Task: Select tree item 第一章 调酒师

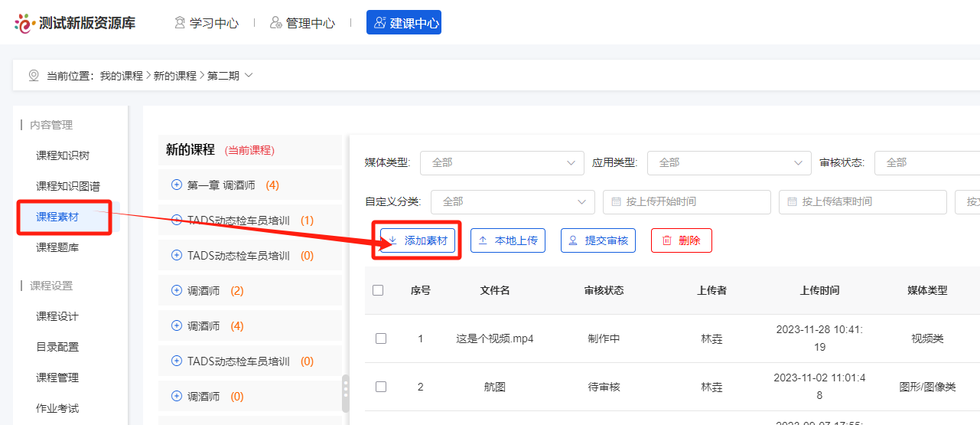Action: (x=223, y=185)
